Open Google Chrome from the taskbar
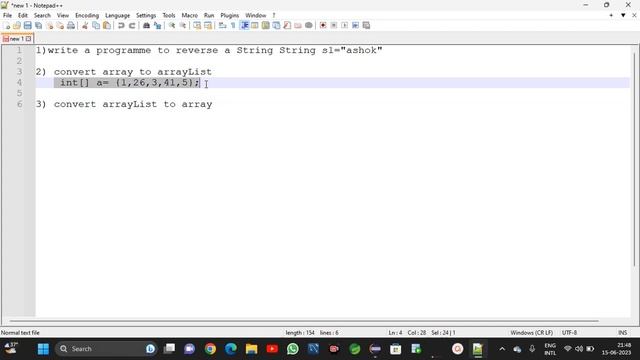The image size is (640, 360). 210,349
